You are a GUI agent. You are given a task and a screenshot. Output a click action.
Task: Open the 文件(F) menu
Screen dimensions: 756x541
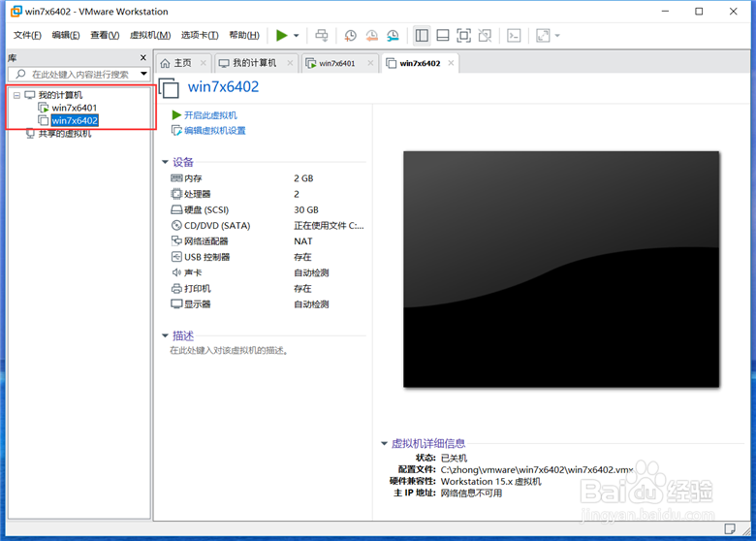click(27, 35)
